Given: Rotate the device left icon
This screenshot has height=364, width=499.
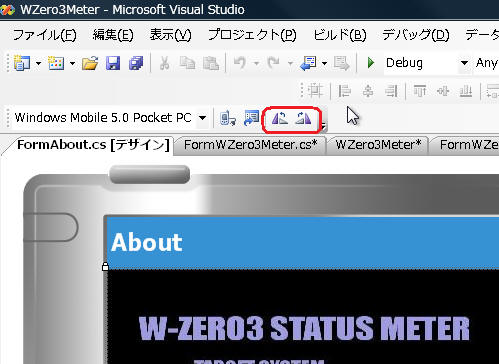Looking at the screenshot, I should pos(279,118).
